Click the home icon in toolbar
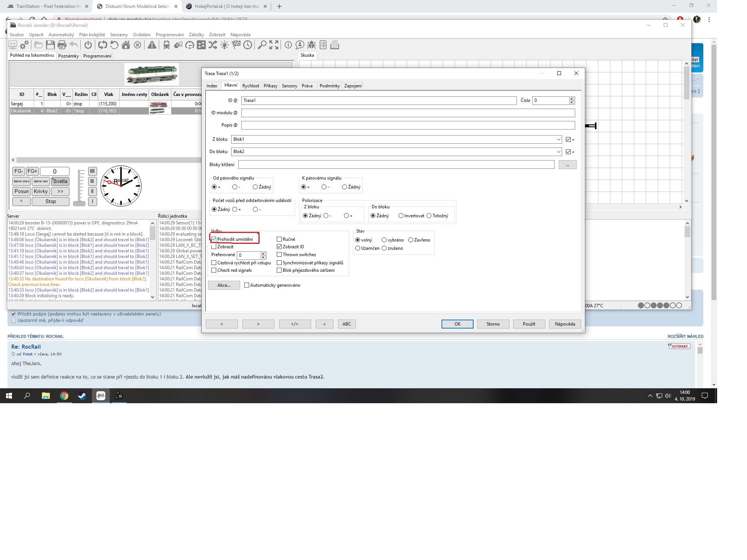The width and height of the screenshot is (747, 560). [126, 45]
